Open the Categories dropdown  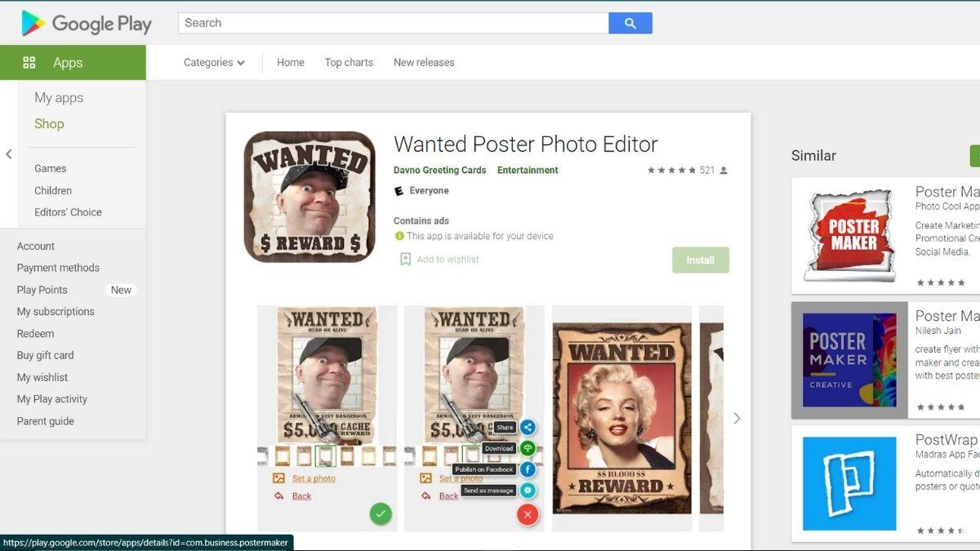214,62
